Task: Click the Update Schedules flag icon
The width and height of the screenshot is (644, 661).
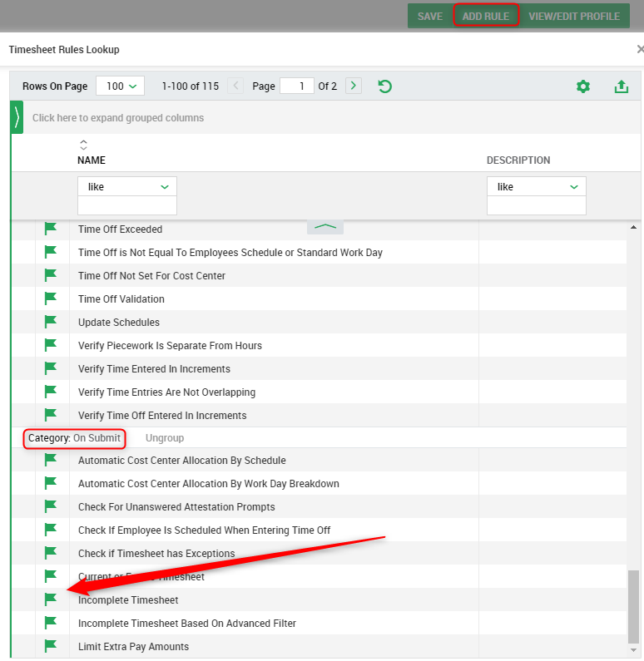Action: (51, 322)
